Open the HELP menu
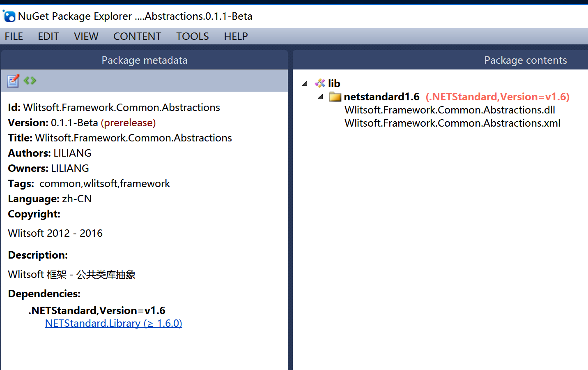This screenshot has height=370, width=588. coord(236,36)
